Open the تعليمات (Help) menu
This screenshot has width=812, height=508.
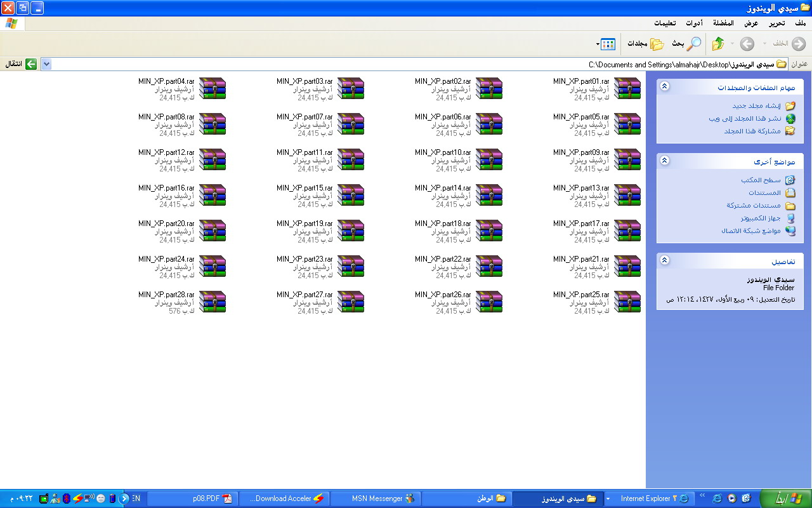click(665, 23)
